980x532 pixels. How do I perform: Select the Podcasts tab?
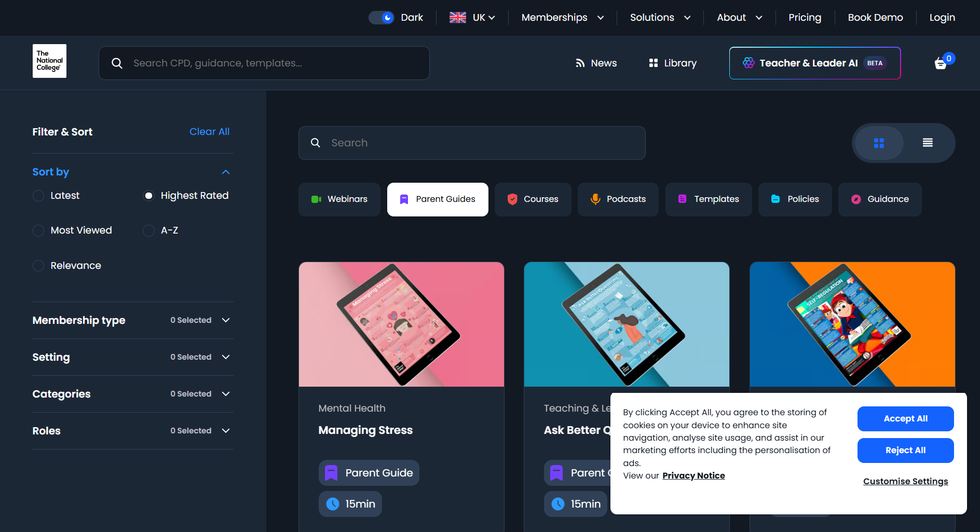pos(618,199)
